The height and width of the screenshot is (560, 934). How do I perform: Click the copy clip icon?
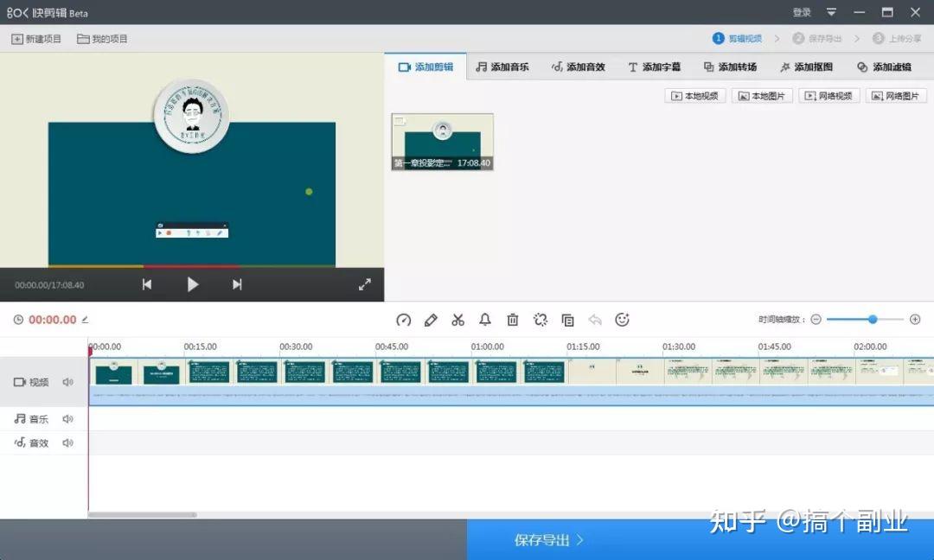click(568, 320)
